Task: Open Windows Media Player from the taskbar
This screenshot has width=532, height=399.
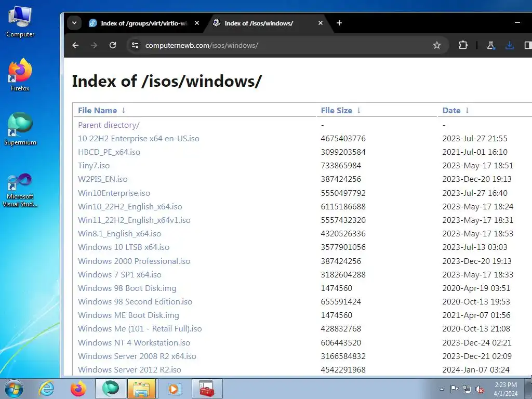Action: coord(174,389)
